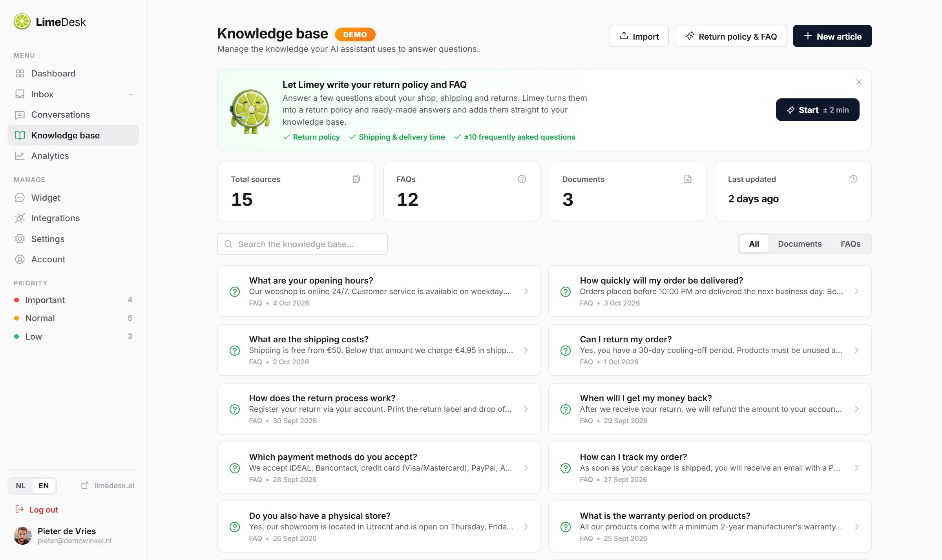This screenshot has height=560, width=942.
Task: Create a New article
Action: (832, 36)
